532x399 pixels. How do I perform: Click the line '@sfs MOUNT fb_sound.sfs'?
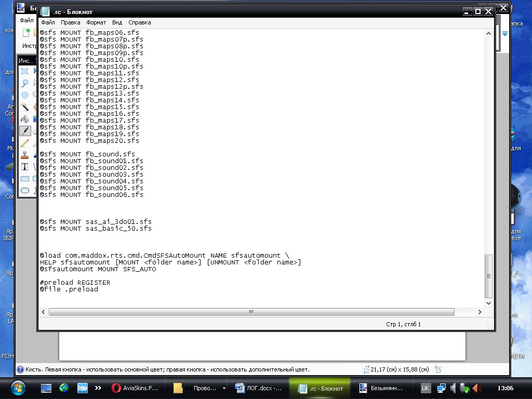[x=87, y=154]
